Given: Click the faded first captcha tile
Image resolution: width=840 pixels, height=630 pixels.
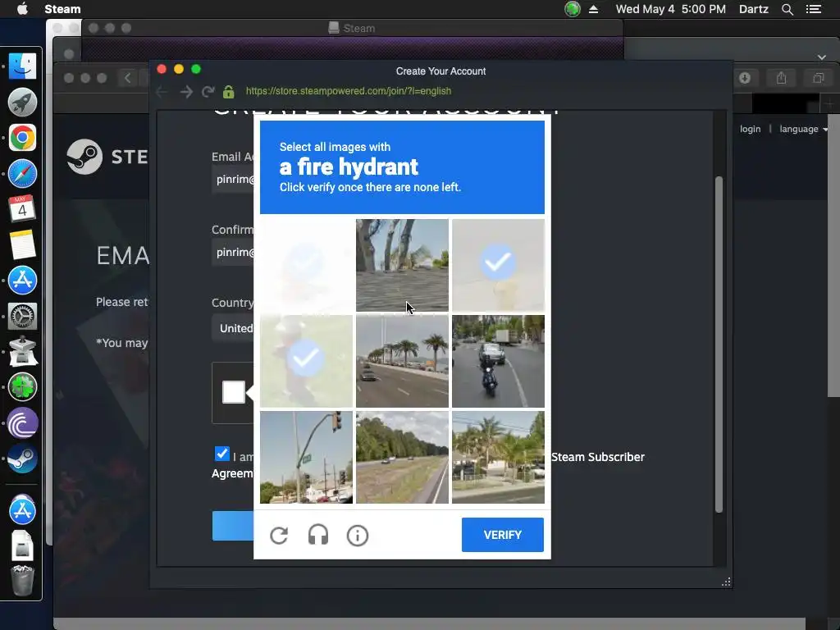Looking at the screenshot, I should 307,265.
